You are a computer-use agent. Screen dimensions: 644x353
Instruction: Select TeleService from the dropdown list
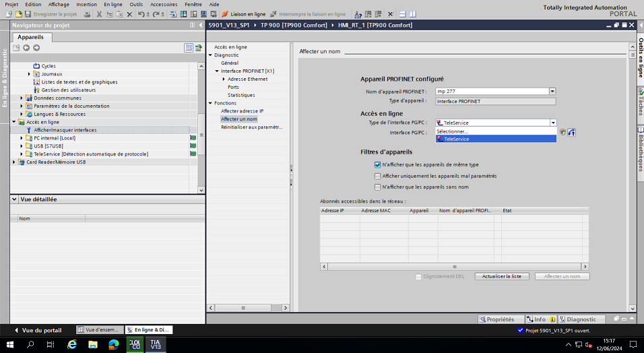click(x=457, y=139)
